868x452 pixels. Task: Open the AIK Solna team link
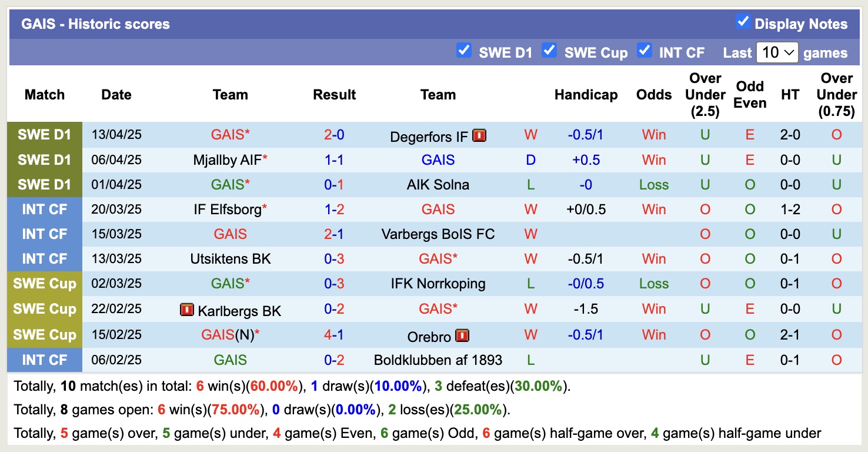coord(438,185)
